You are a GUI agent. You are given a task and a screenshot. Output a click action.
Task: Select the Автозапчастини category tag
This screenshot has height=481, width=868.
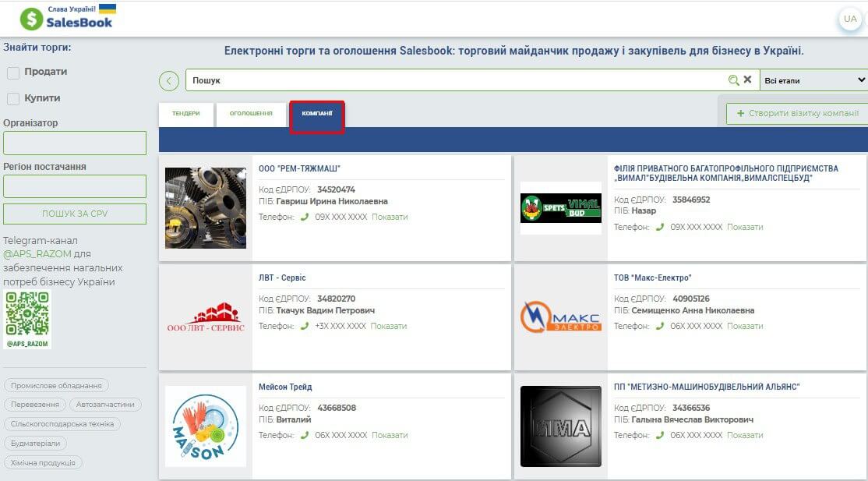(105, 405)
